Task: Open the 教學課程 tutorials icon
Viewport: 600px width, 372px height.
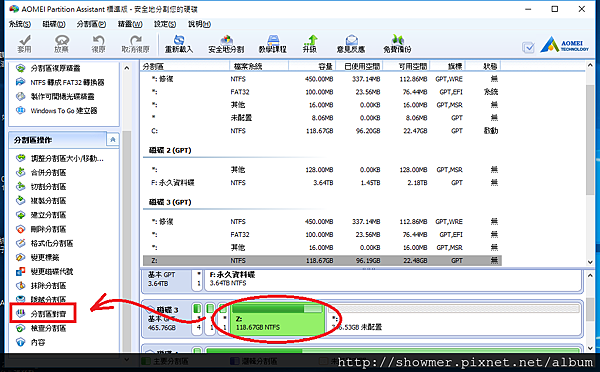Action: [x=273, y=44]
